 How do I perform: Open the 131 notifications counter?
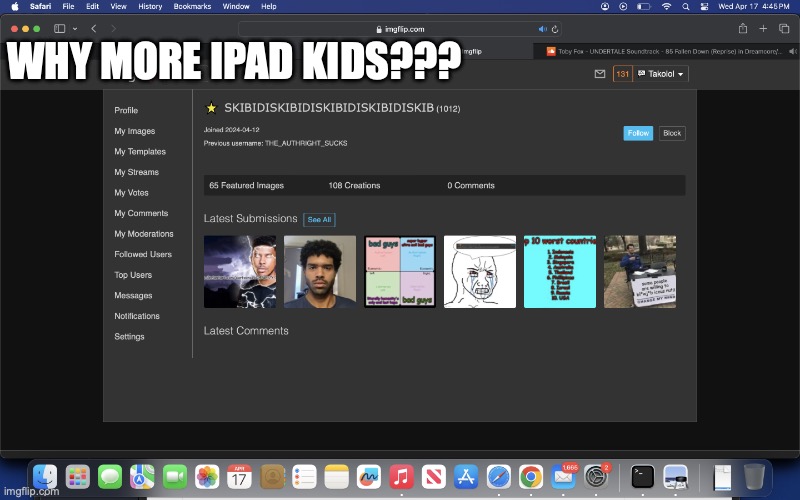pyautogui.click(x=622, y=74)
